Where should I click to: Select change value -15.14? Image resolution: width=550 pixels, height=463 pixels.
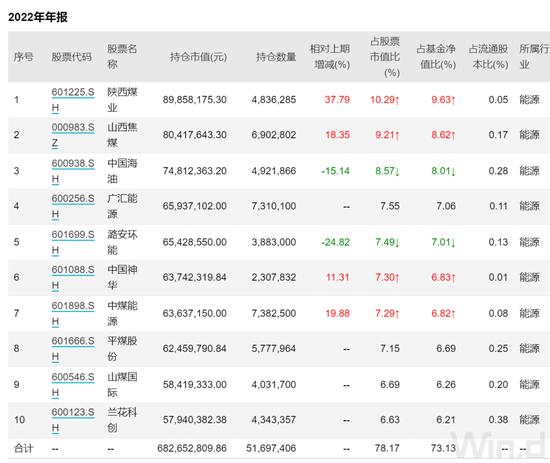tap(336, 171)
